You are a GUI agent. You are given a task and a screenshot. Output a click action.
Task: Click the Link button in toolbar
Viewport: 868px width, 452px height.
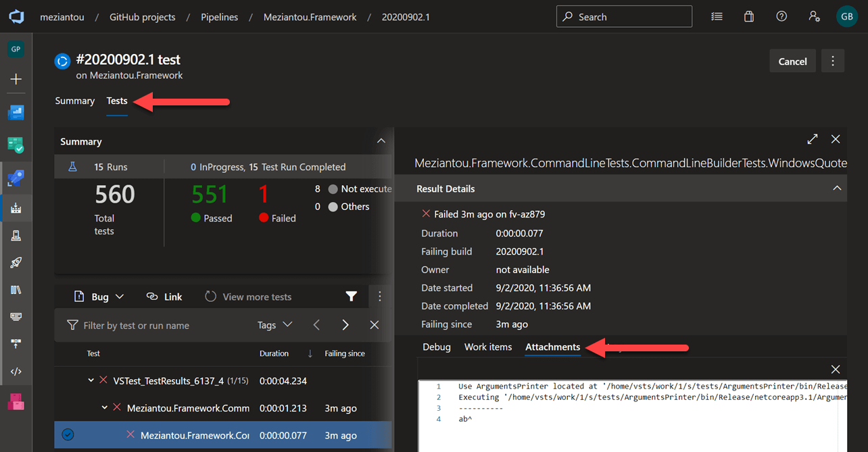pos(164,297)
